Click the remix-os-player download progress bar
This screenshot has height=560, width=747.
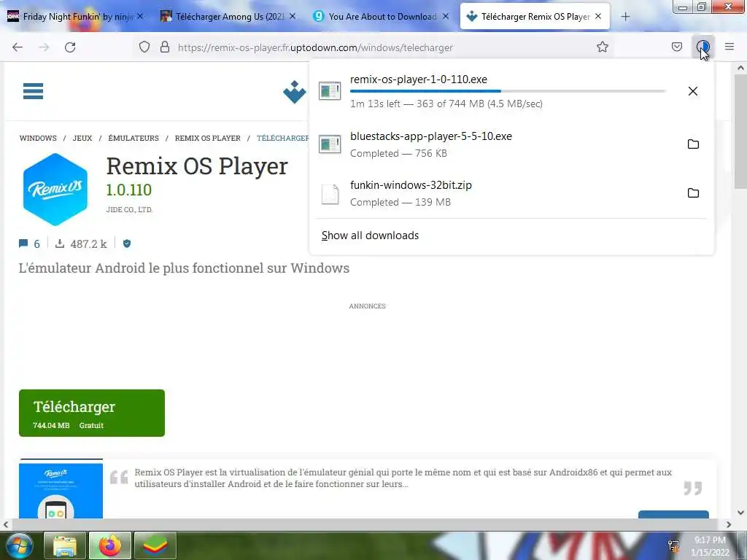tap(508, 90)
